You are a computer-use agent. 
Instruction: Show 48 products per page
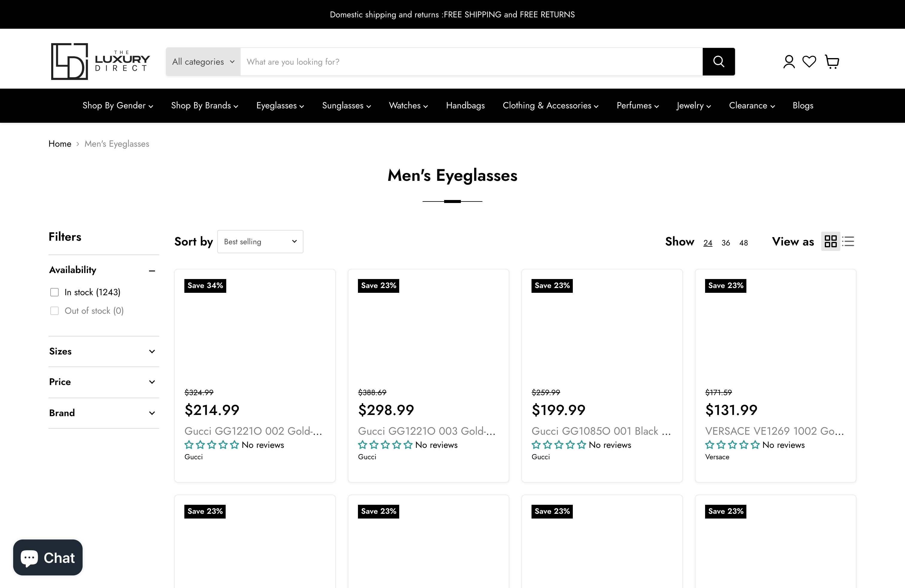(743, 242)
